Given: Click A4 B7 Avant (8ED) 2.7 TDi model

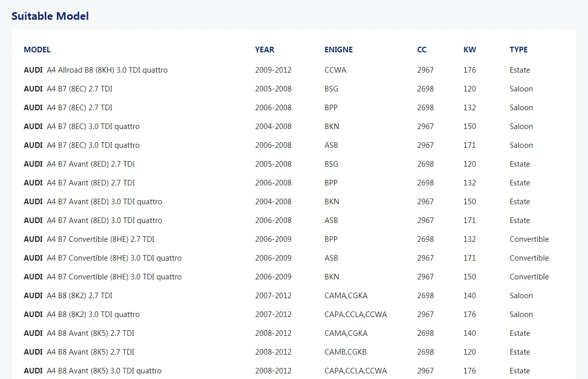Looking at the screenshot, I should coord(79,164).
